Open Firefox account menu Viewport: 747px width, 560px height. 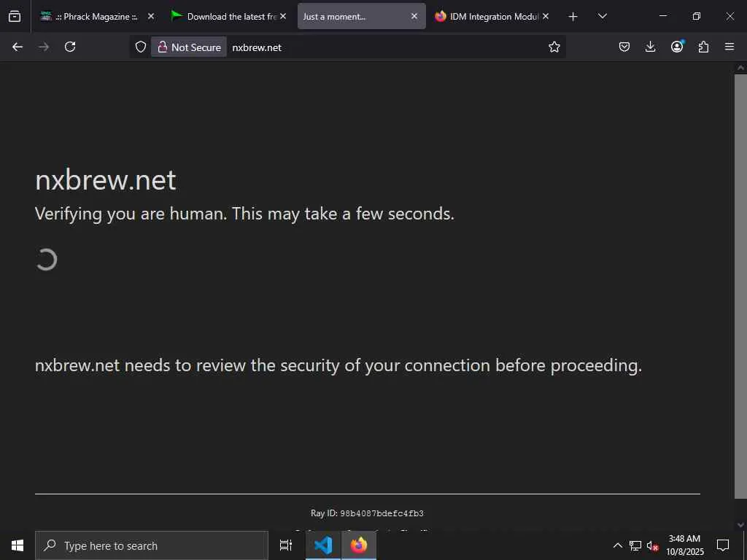[x=677, y=47]
